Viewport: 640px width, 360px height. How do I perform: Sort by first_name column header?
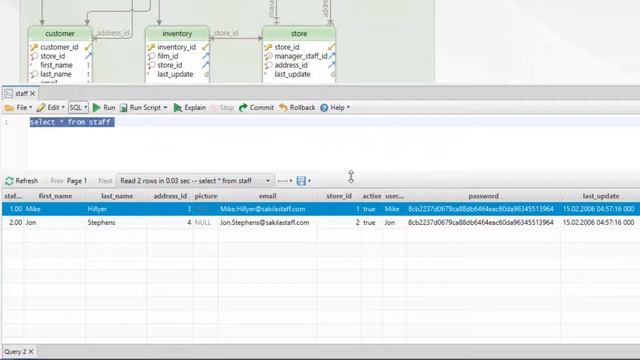coord(55,196)
